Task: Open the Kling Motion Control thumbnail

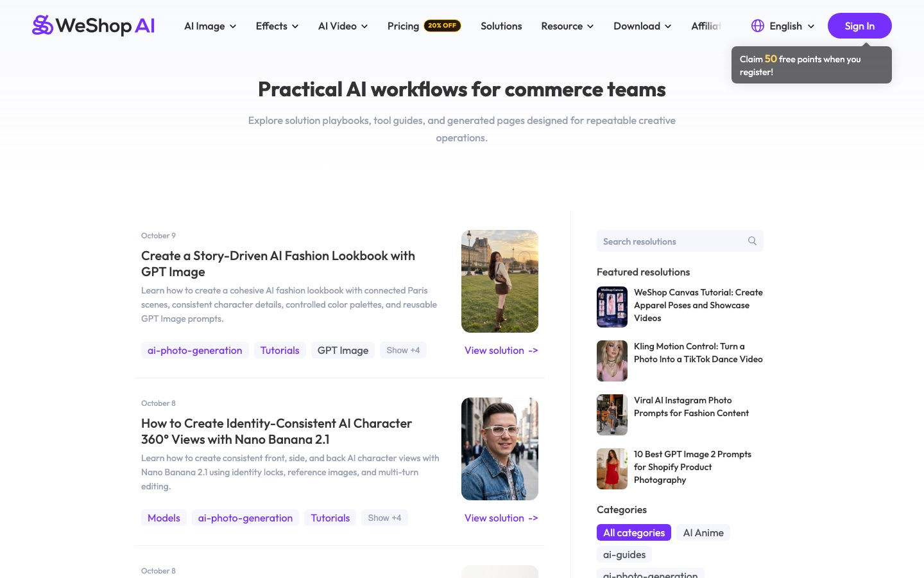Action: [x=612, y=361]
